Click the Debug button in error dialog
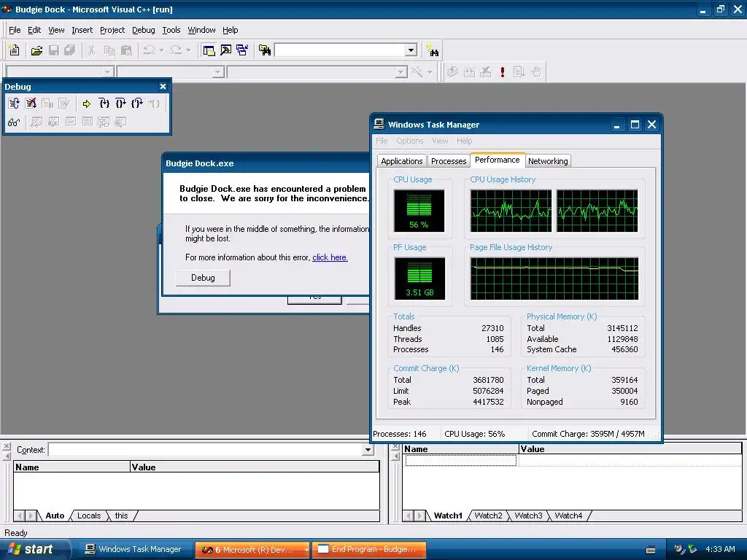This screenshot has height=560, width=747. click(x=203, y=278)
